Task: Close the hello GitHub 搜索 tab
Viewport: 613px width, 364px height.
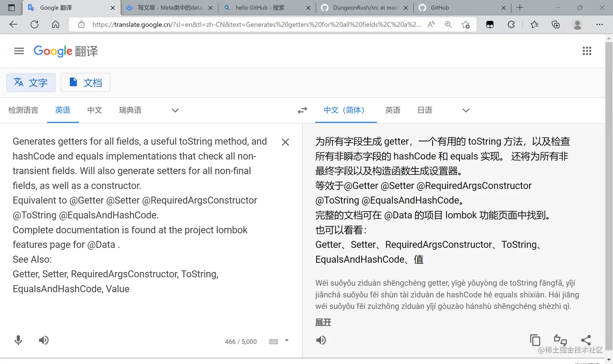Action: [x=308, y=8]
